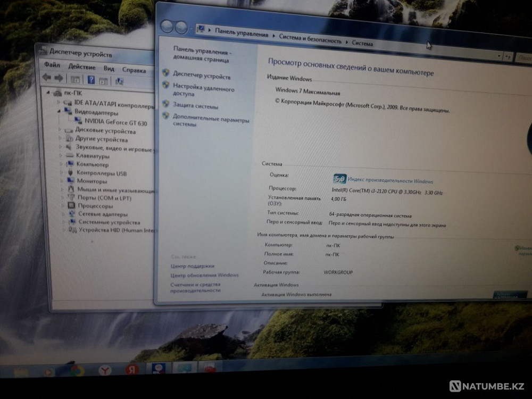This screenshot has width=532, height=399.
Task: Open media player icon on taskbar
Action: (48, 372)
